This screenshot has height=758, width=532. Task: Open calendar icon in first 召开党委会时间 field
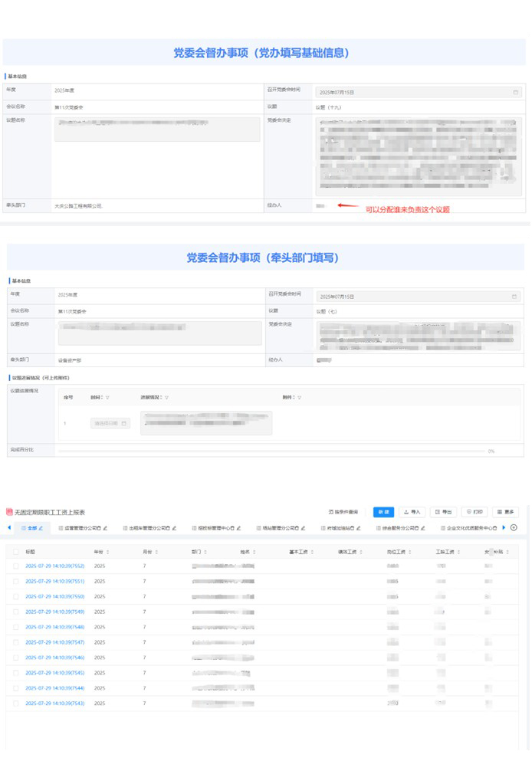pyautogui.click(x=516, y=93)
